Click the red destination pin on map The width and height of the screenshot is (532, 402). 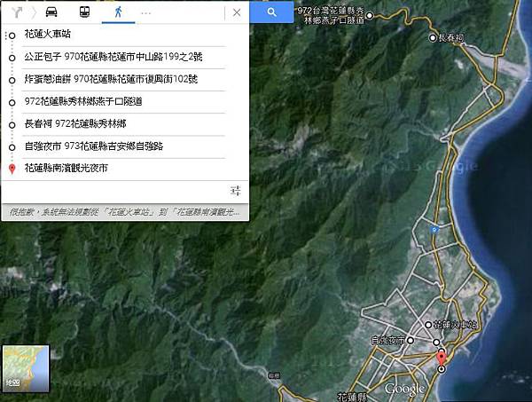click(x=442, y=359)
